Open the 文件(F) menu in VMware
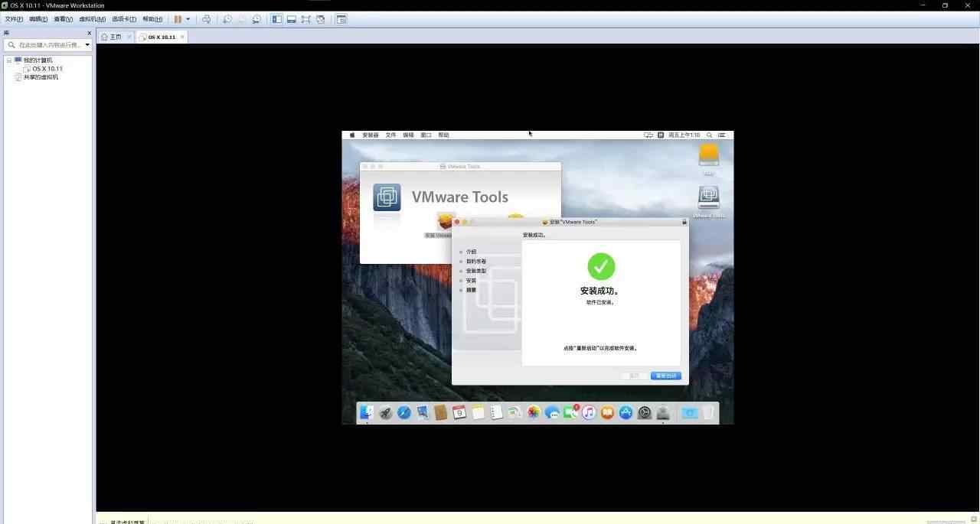The height and width of the screenshot is (524, 980). tap(14, 19)
